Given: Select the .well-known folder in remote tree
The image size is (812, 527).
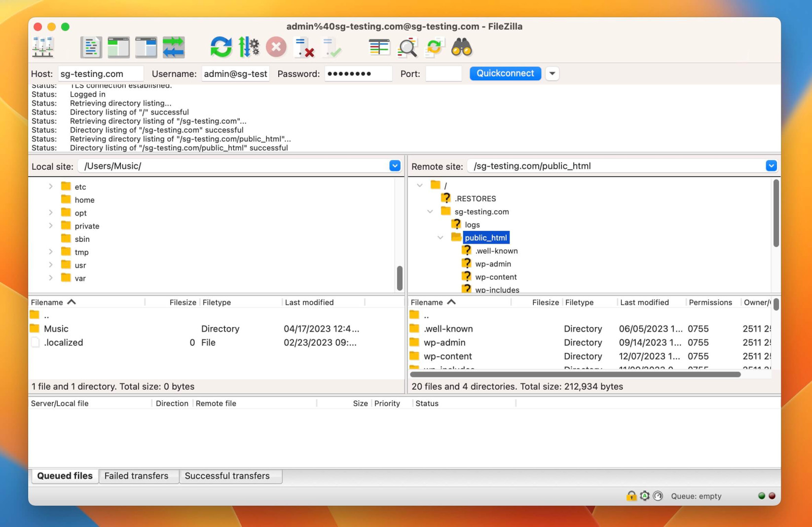Looking at the screenshot, I should point(496,251).
